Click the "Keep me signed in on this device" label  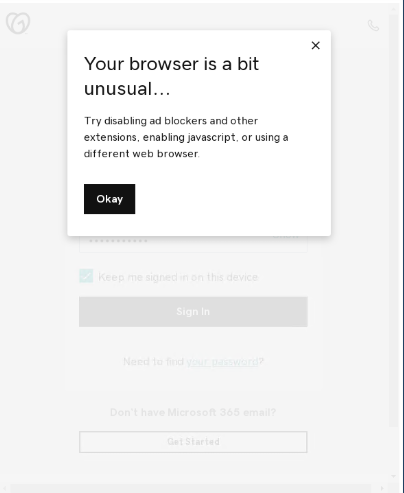click(178, 277)
